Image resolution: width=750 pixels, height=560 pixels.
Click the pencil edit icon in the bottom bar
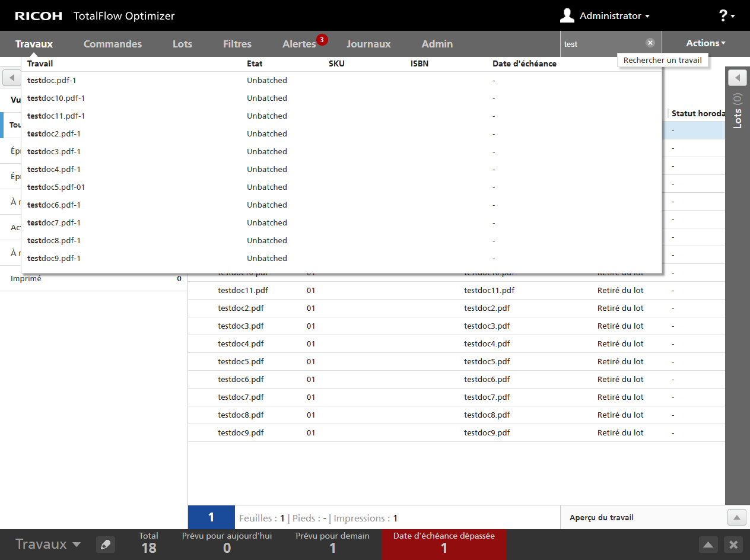(x=105, y=545)
